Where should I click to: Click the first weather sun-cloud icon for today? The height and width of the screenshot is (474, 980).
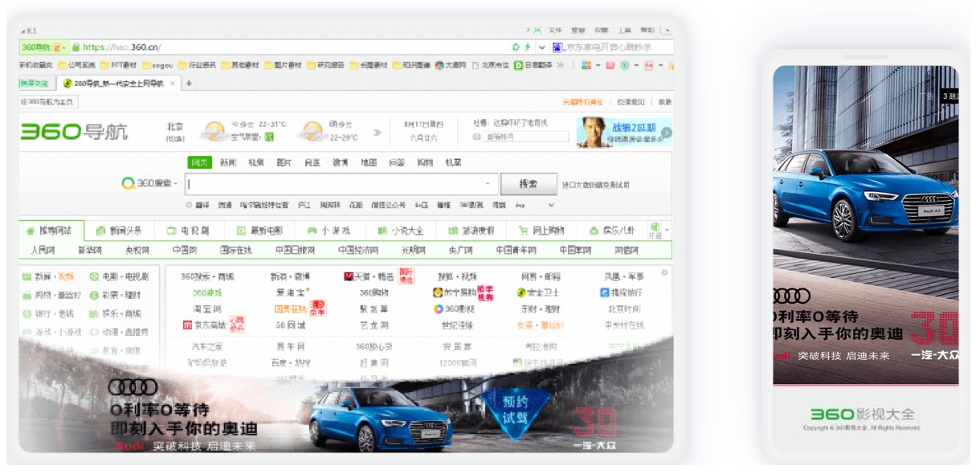(213, 131)
